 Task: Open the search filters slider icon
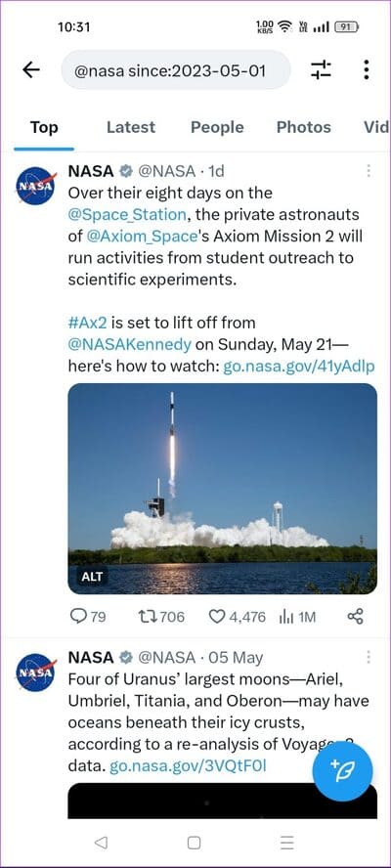pyautogui.click(x=321, y=69)
